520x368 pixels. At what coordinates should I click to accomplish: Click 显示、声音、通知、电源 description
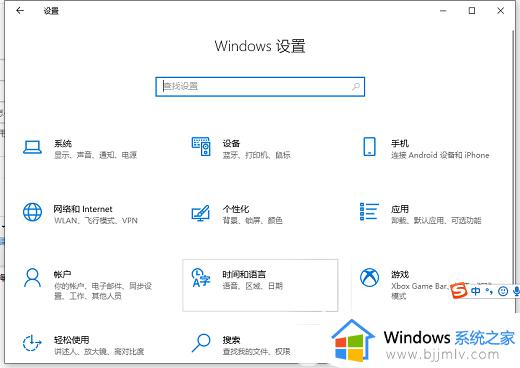[96, 155]
